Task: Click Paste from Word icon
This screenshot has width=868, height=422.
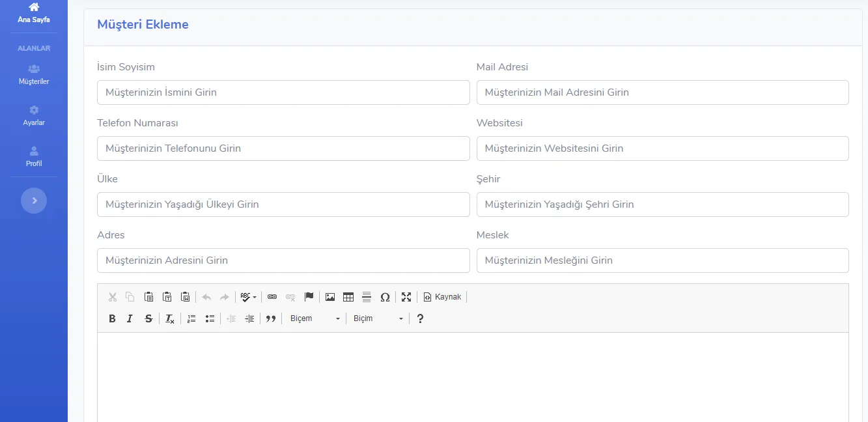Action: click(x=186, y=297)
